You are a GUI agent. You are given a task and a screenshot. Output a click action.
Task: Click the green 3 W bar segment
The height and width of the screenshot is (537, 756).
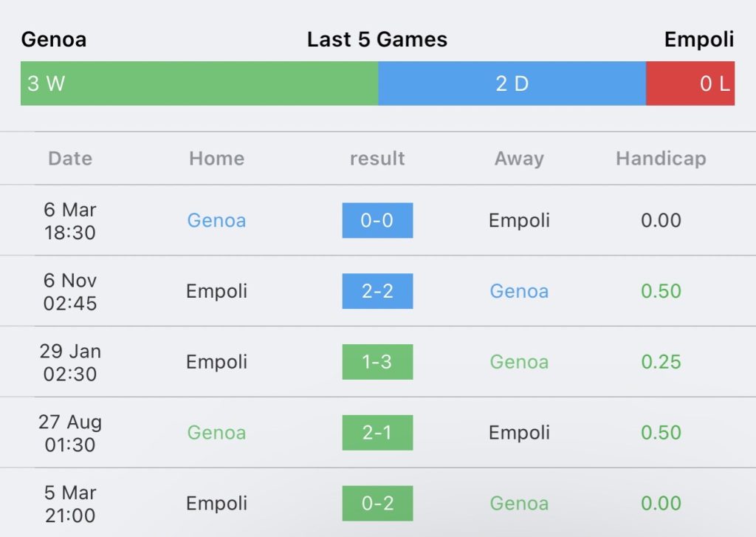(x=199, y=83)
